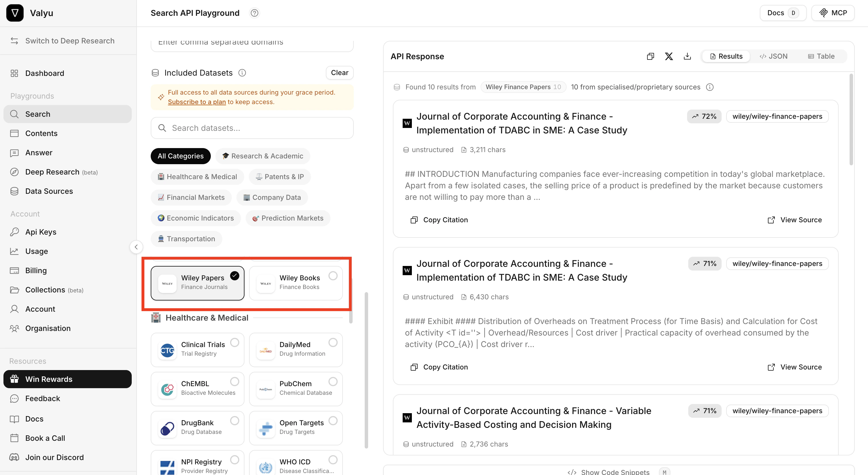Clear the included datasets
The width and height of the screenshot is (868, 475).
click(x=339, y=73)
